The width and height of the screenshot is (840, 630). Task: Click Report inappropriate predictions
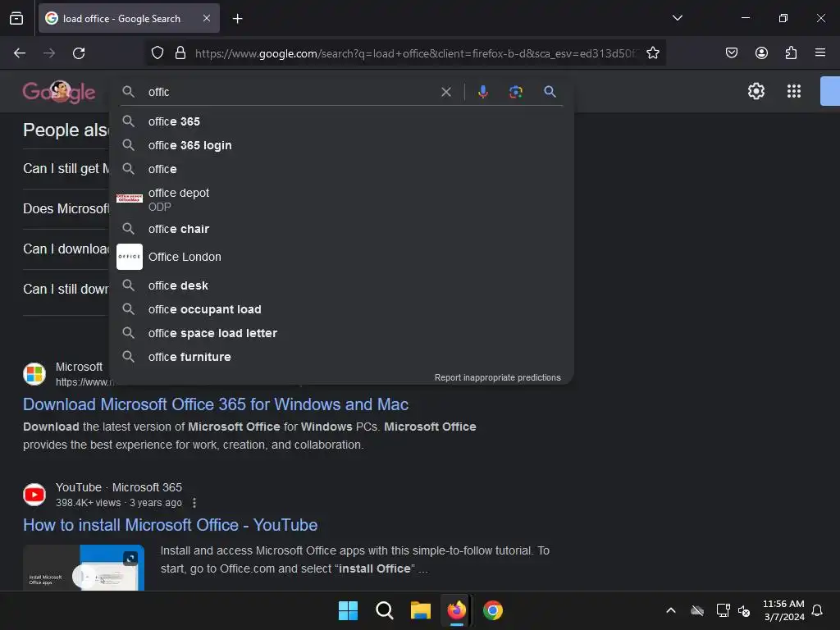497,377
